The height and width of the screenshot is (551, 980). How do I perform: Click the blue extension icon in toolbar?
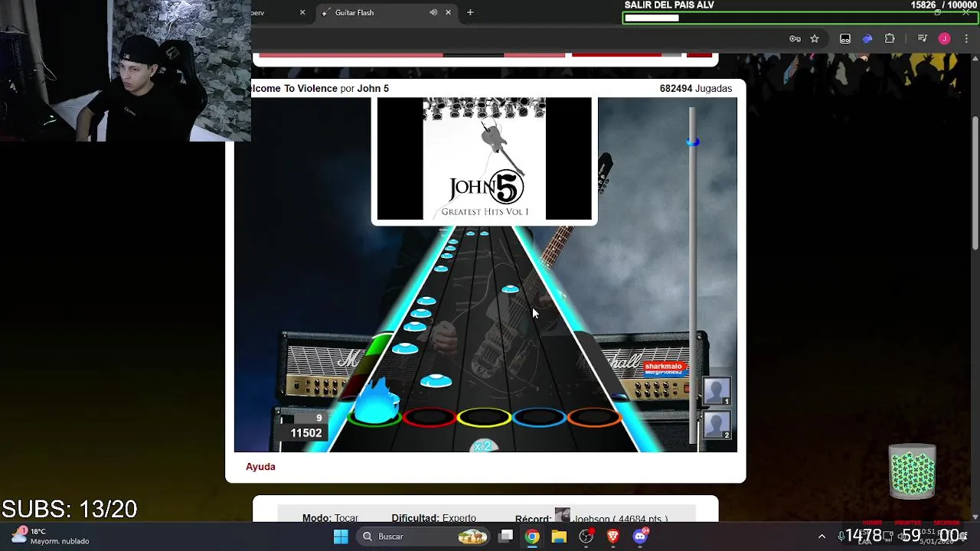pyautogui.click(x=867, y=39)
